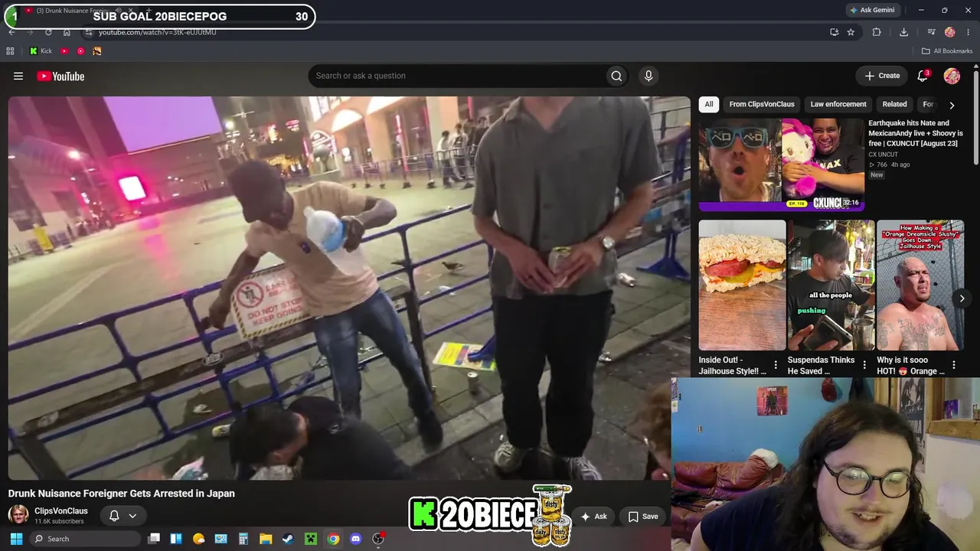This screenshot has width=980, height=551.
Task: Open Discord from the taskbar
Action: (355, 539)
